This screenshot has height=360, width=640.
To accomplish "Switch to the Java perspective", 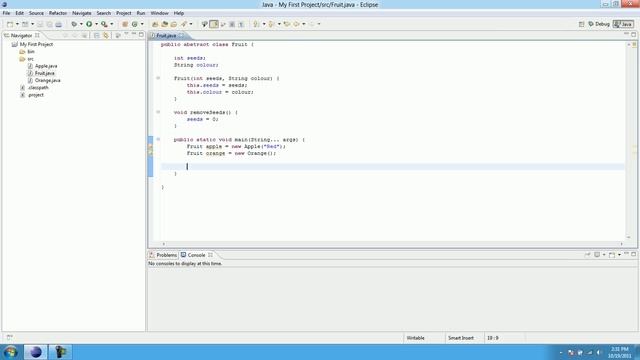I will [x=624, y=24].
